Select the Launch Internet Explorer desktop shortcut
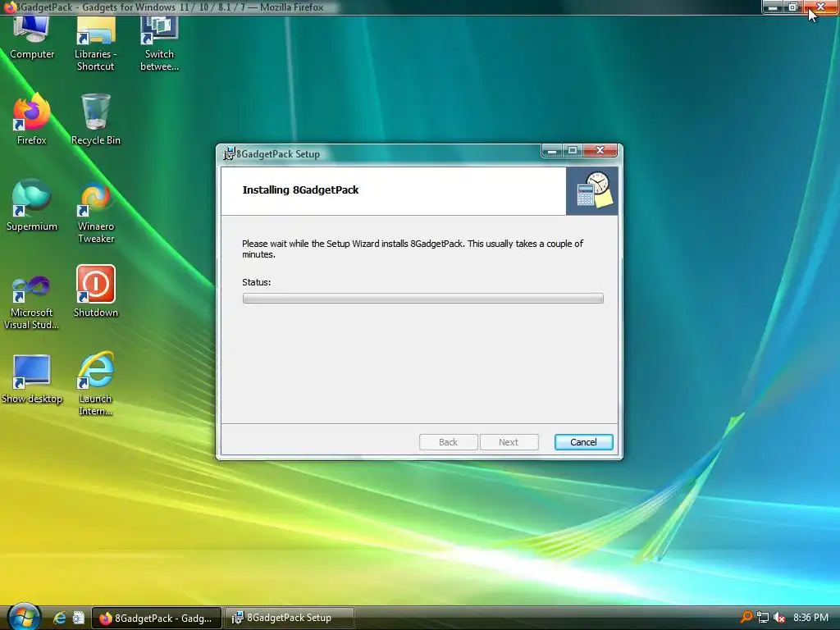840x630 pixels. click(96, 384)
